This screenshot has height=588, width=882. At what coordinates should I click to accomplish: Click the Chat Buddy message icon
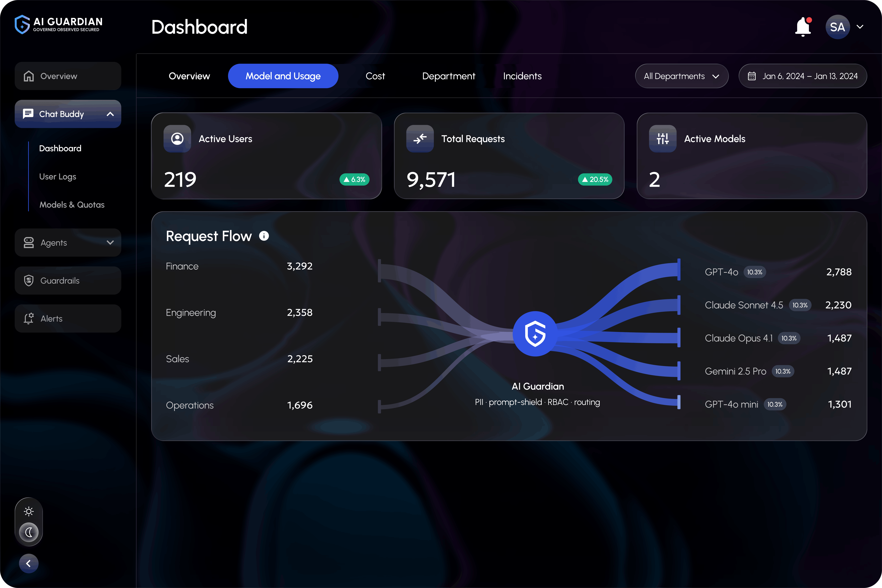(28, 114)
